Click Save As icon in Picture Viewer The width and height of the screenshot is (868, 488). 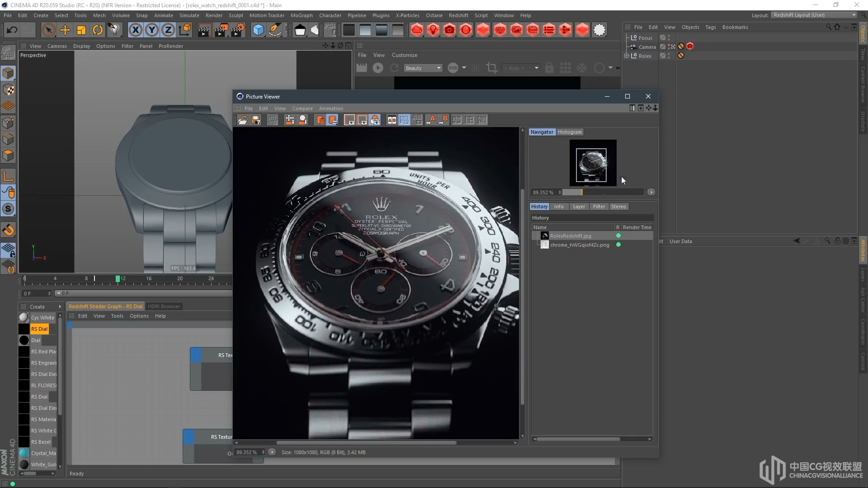tap(256, 120)
